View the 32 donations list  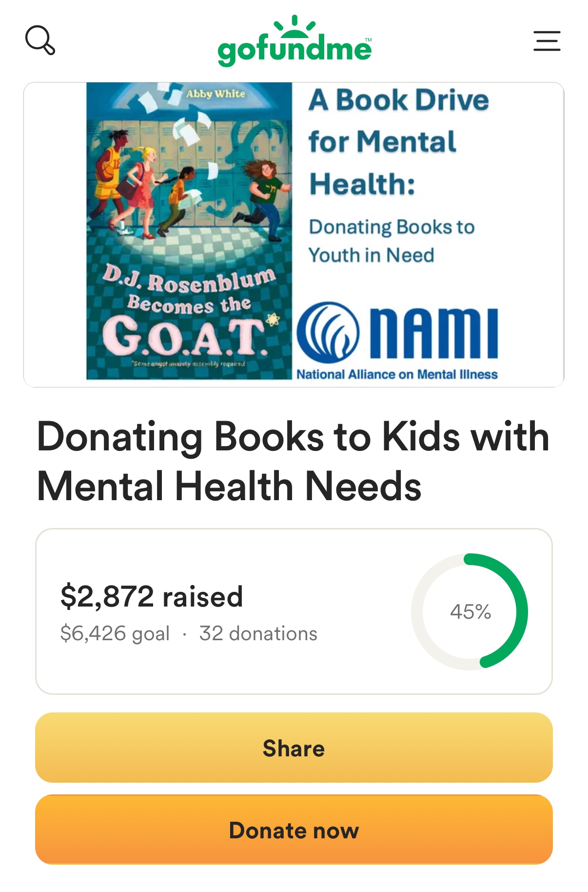pyautogui.click(x=258, y=633)
